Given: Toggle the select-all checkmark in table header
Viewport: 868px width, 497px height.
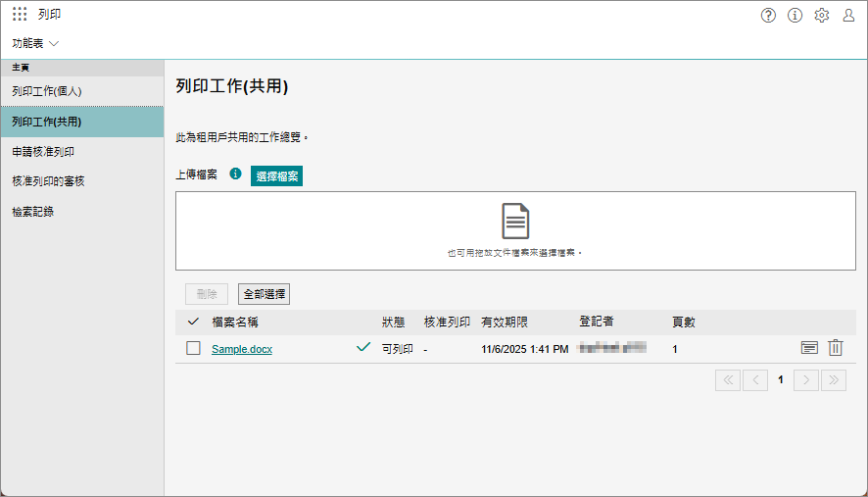Looking at the screenshot, I should (193, 322).
